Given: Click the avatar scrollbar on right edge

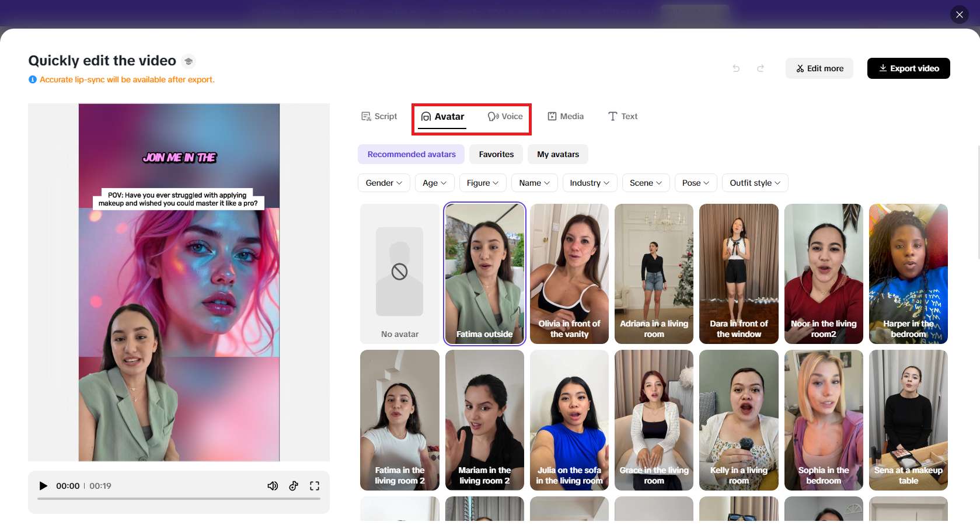Looking at the screenshot, I should (978, 201).
